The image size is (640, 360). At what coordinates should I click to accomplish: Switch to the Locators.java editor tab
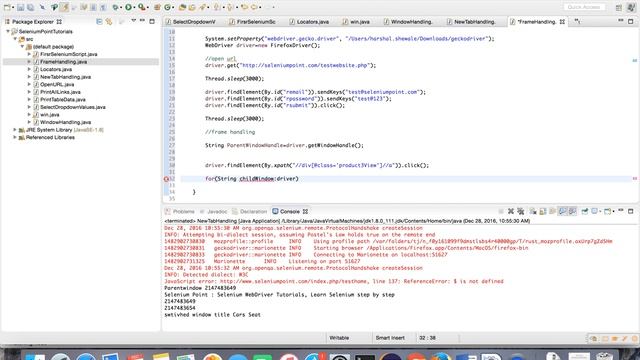(x=309, y=22)
